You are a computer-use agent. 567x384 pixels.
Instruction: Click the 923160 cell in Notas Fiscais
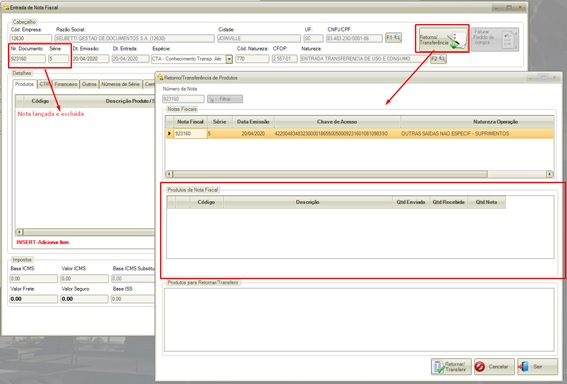(190, 133)
